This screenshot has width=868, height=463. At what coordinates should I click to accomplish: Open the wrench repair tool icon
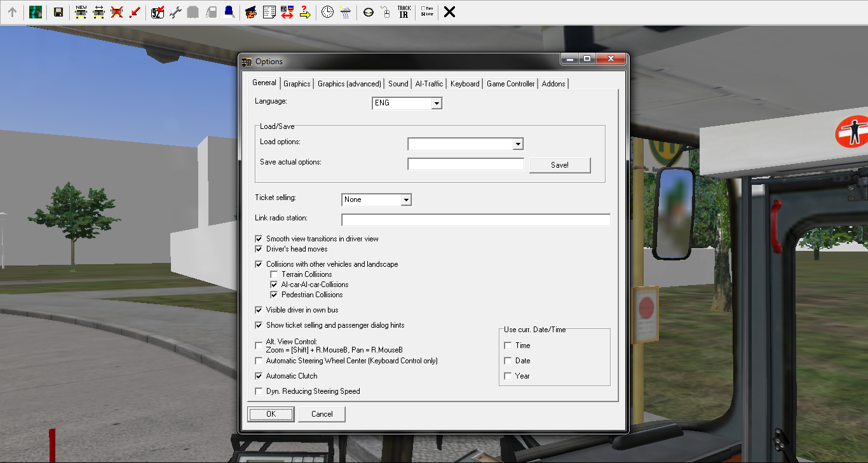tap(175, 12)
